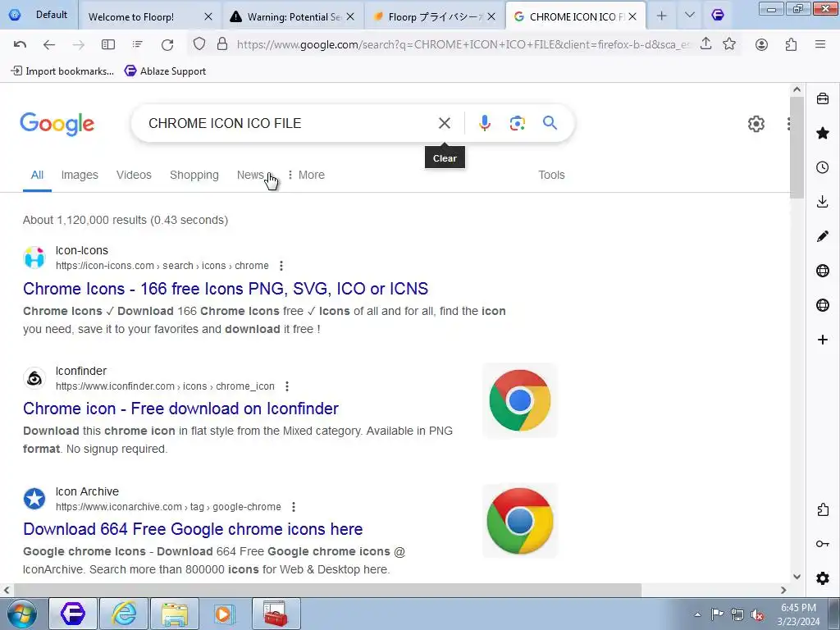Open the Floorp icon next to tabs
This screenshot has width=840, height=630.
(x=717, y=16)
